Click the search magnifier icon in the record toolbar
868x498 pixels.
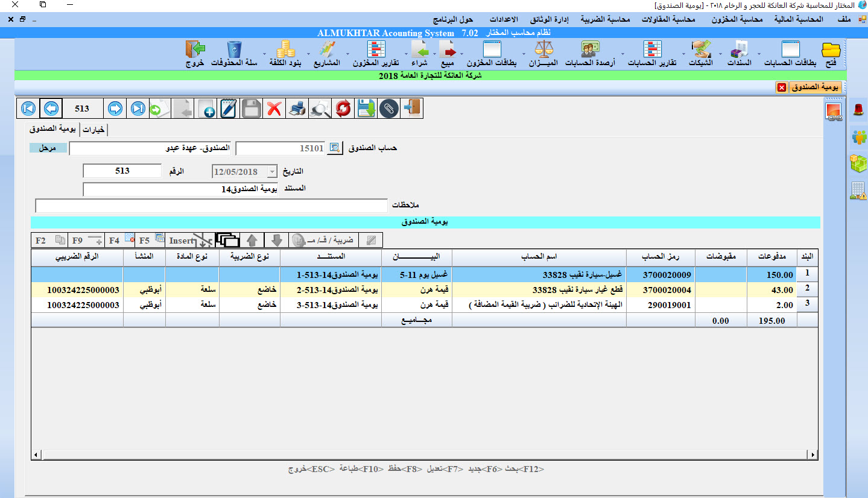point(320,109)
